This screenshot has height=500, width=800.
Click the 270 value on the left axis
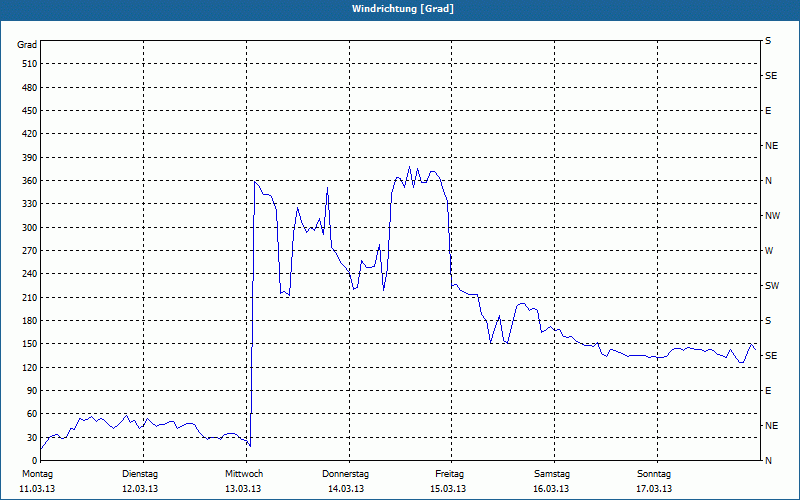tap(30, 251)
